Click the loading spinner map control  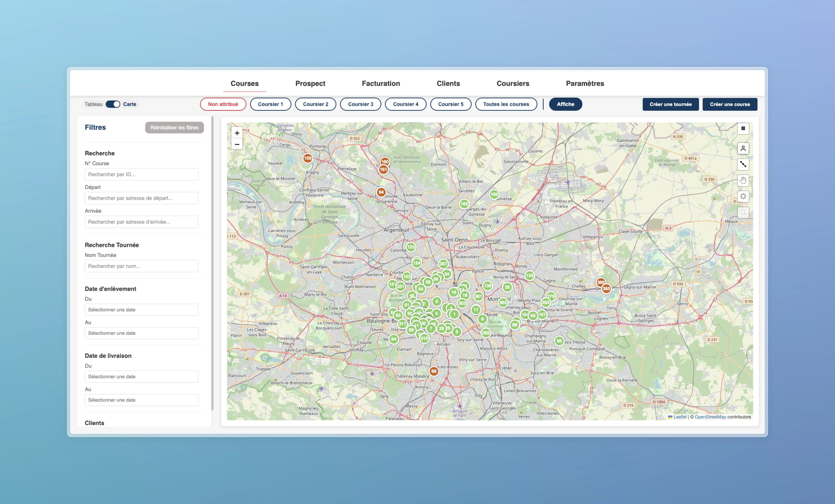tap(743, 196)
